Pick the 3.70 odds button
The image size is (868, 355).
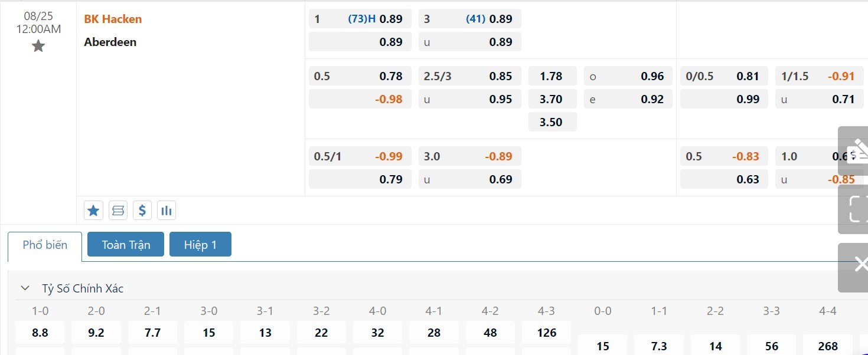(552, 99)
